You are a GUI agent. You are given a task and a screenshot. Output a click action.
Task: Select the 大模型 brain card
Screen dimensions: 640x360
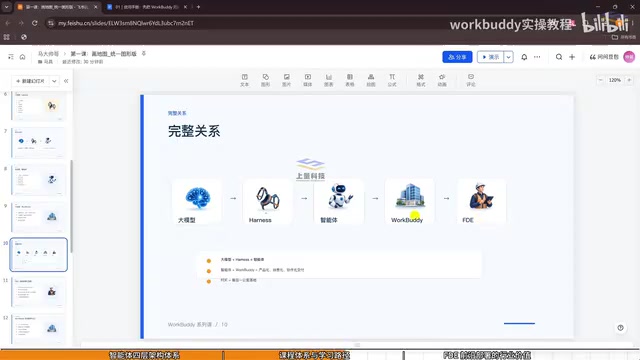pos(197,202)
